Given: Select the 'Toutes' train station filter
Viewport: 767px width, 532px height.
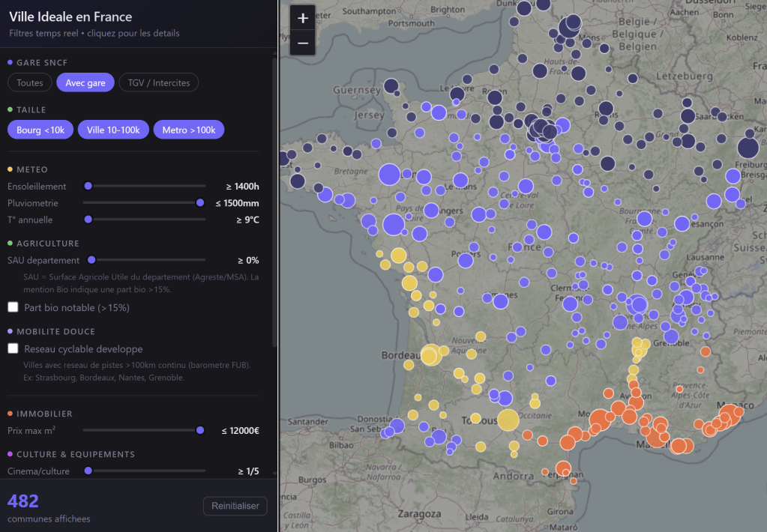Looking at the screenshot, I should [x=30, y=82].
